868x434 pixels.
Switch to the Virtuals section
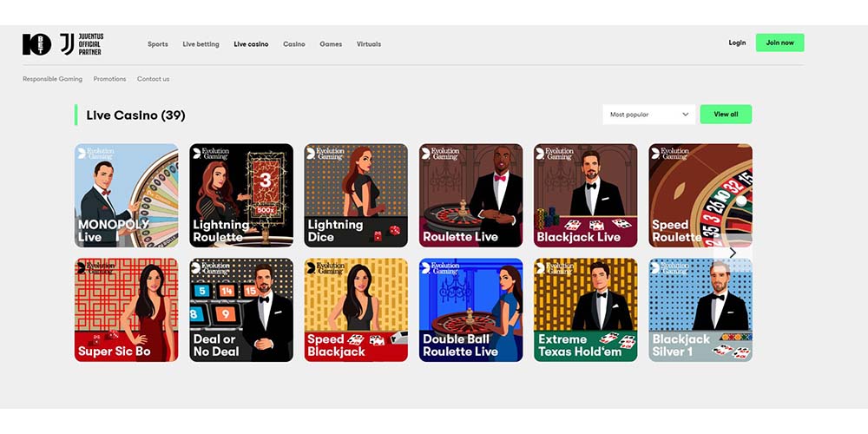coord(369,44)
